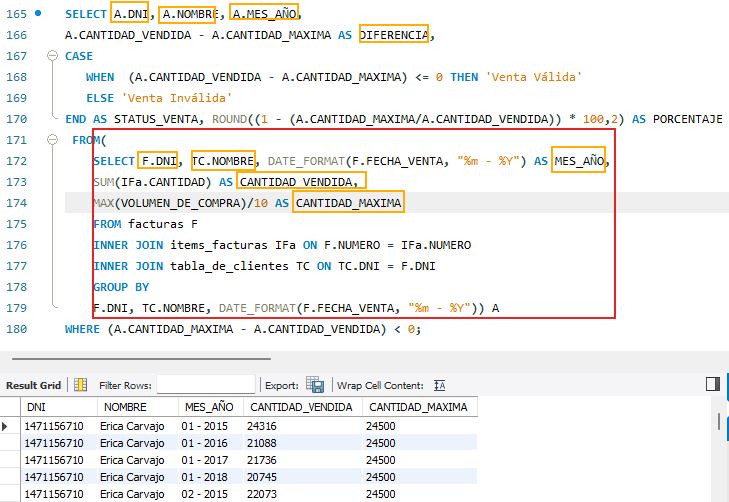Select the '01 - 2016' cell

[209, 443]
